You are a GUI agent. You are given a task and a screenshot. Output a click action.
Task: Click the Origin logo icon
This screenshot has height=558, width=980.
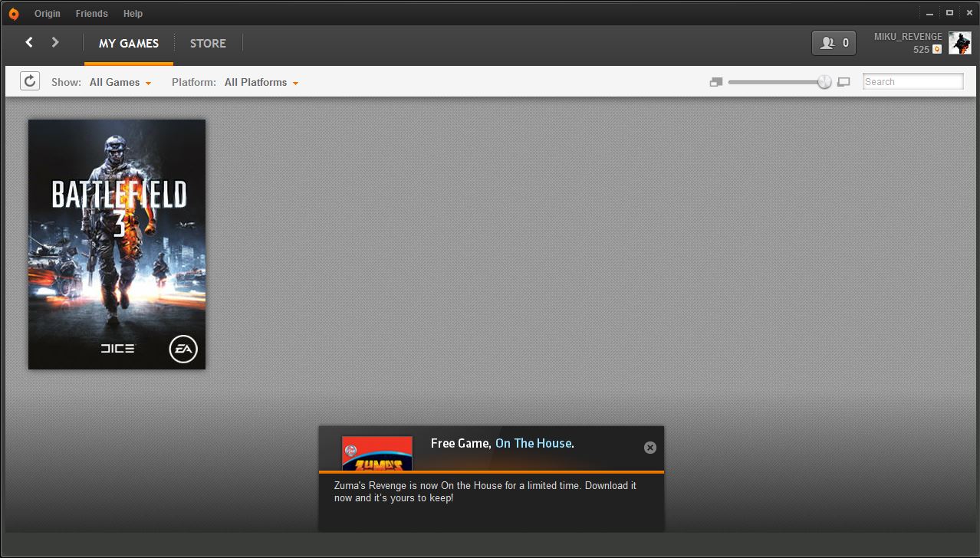coord(13,14)
